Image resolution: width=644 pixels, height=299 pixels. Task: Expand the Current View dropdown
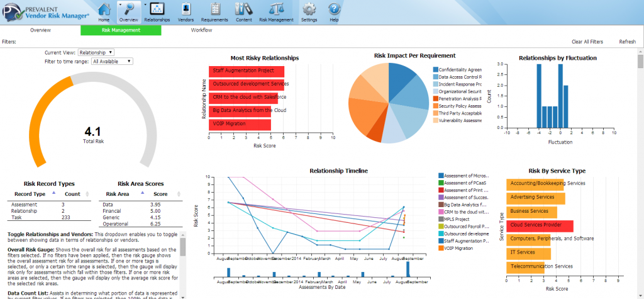tap(96, 52)
